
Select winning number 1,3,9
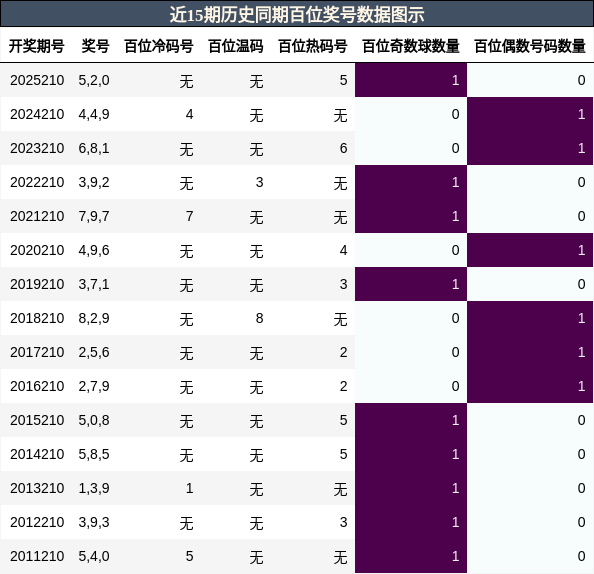click(94, 488)
